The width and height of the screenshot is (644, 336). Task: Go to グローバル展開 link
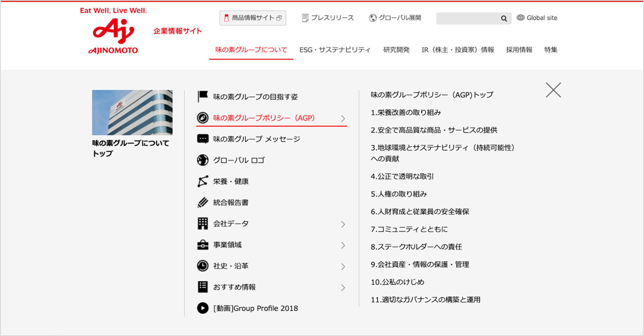point(395,18)
